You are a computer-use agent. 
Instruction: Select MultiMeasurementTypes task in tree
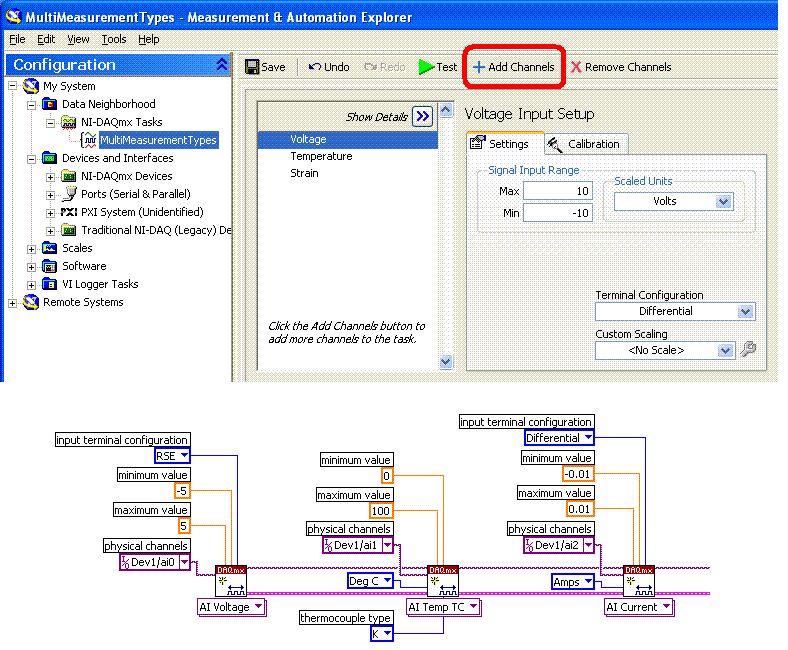pos(157,140)
